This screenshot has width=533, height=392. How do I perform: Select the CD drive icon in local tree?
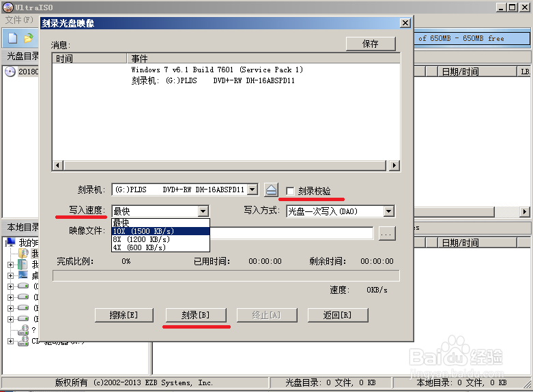click(x=23, y=341)
